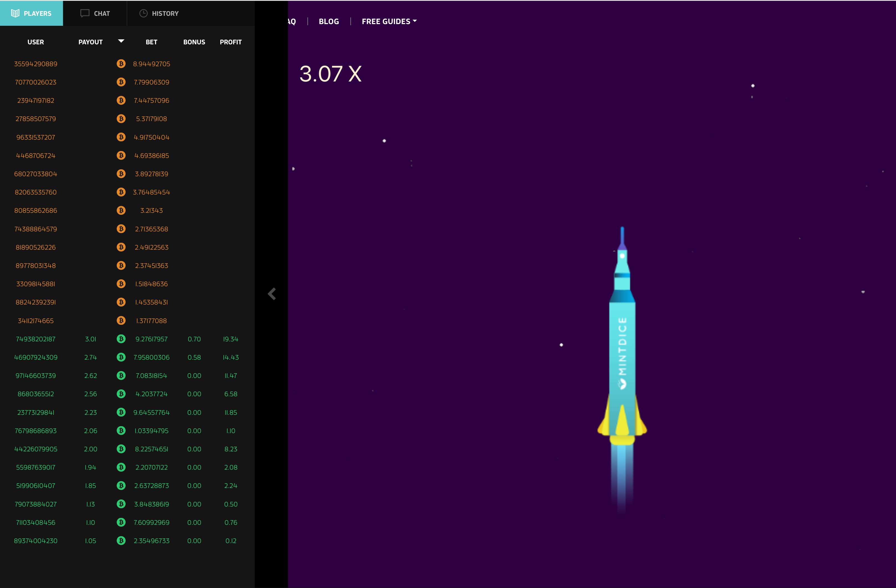The image size is (896, 588).
Task: Click bet amount 8.94492705
Action: pos(151,64)
